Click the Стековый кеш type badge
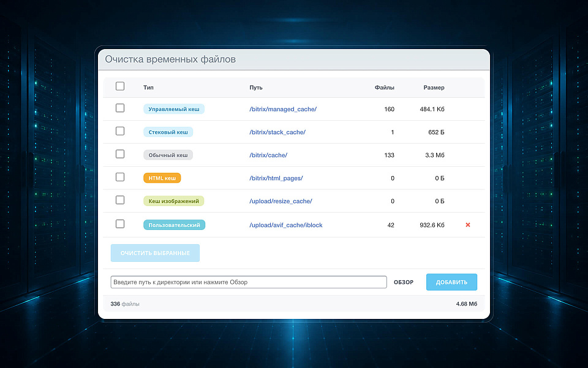The height and width of the screenshot is (368, 588). (x=168, y=132)
